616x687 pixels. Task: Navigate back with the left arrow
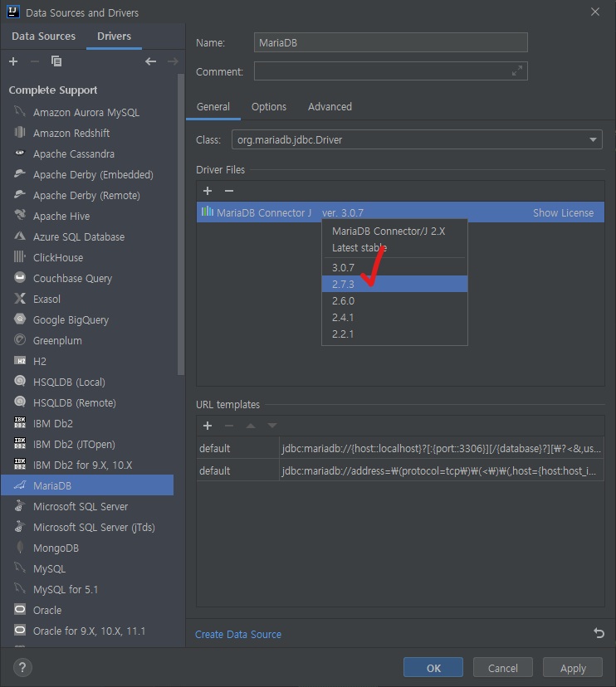(x=151, y=61)
